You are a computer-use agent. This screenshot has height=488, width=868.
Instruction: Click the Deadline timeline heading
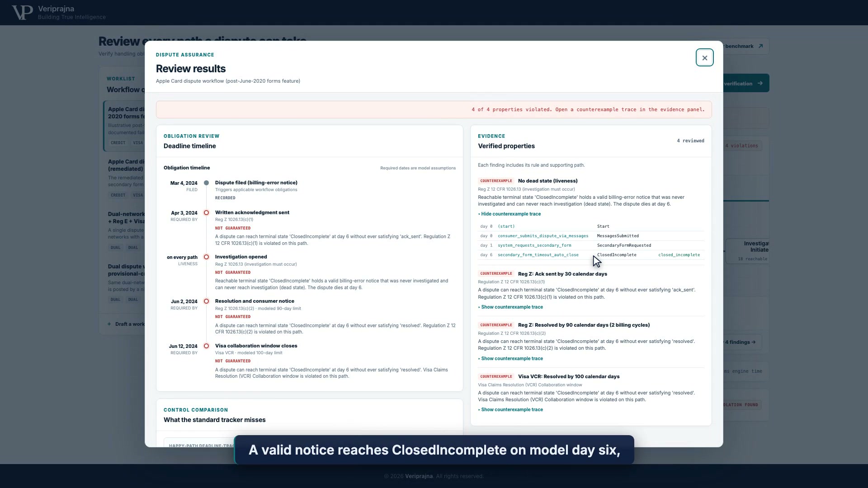[x=189, y=146]
